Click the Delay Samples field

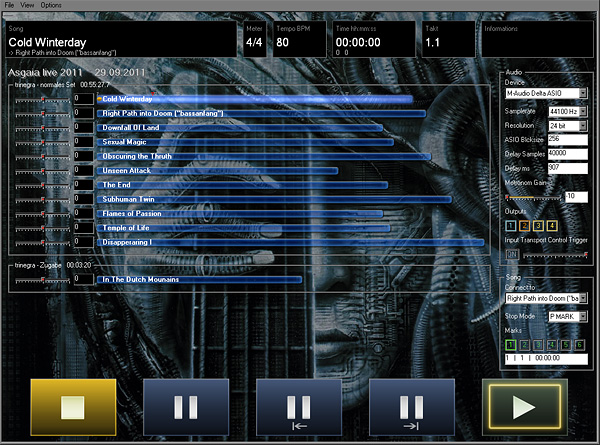pyautogui.click(x=567, y=154)
